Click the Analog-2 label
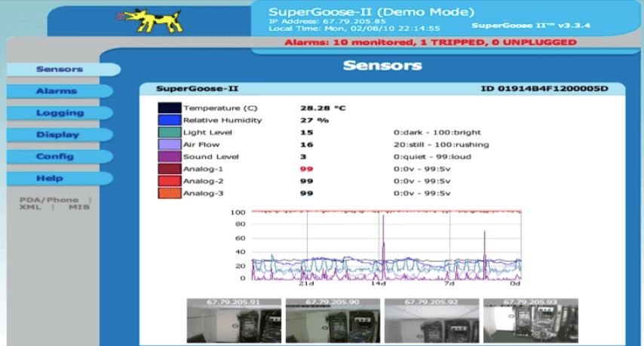The height and width of the screenshot is (346, 644). tap(203, 181)
